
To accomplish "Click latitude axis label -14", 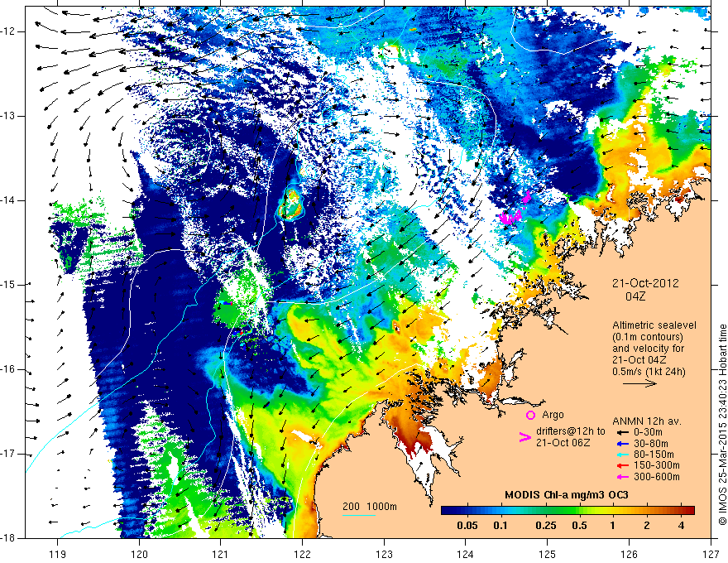I will (8, 200).
